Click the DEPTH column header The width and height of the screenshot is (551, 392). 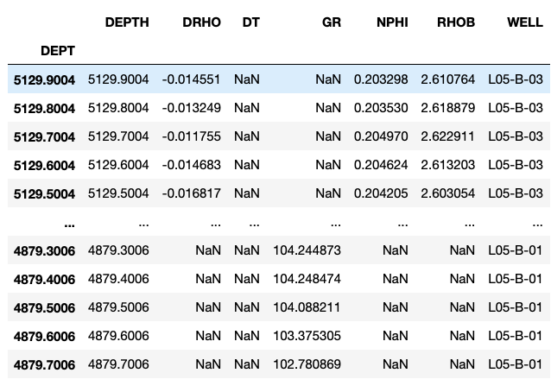pyautogui.click(x=127, y=23)
